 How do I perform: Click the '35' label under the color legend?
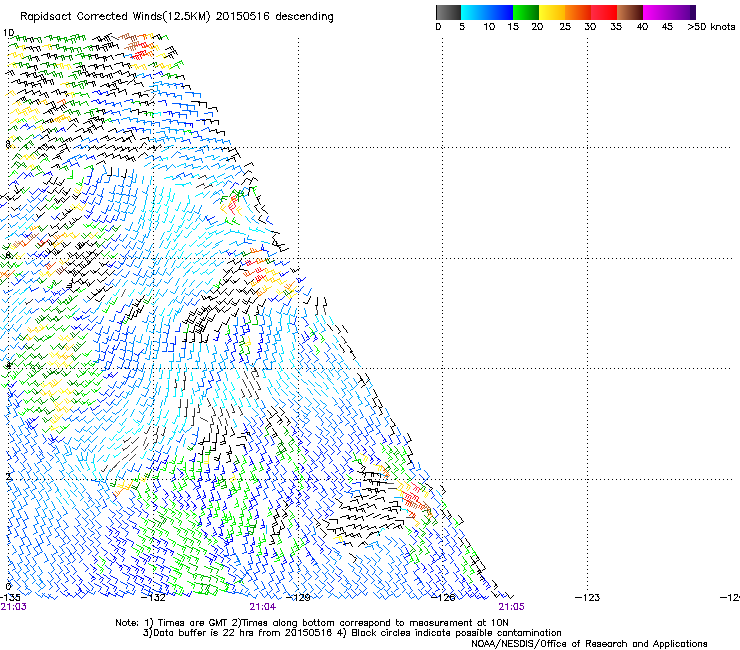[x=616, y=27]
